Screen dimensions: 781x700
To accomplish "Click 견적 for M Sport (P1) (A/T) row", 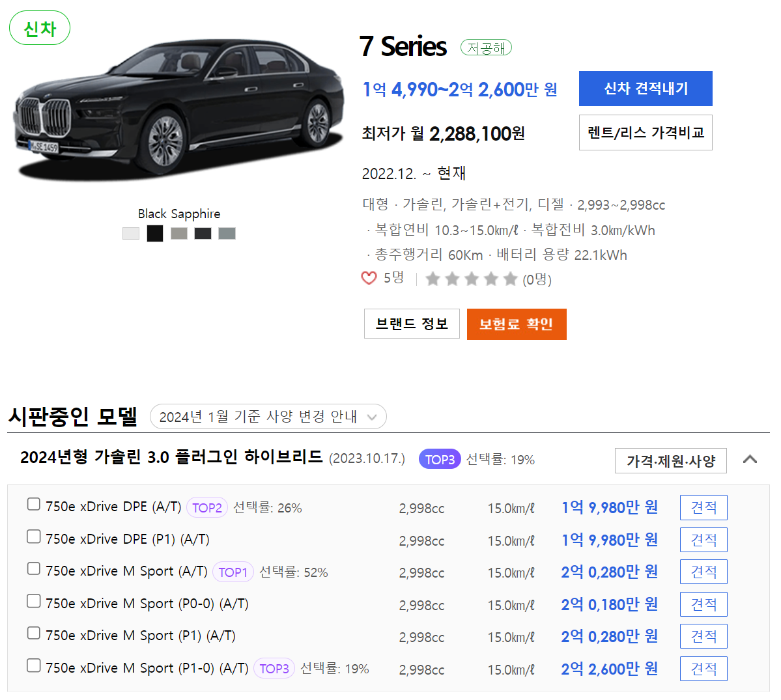I will 703,636.
